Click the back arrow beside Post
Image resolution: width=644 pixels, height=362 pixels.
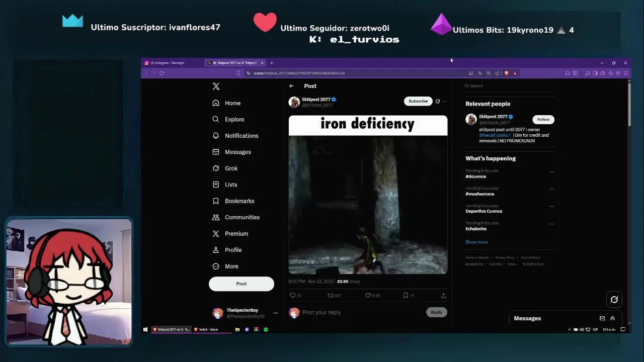tap(291, 86)
